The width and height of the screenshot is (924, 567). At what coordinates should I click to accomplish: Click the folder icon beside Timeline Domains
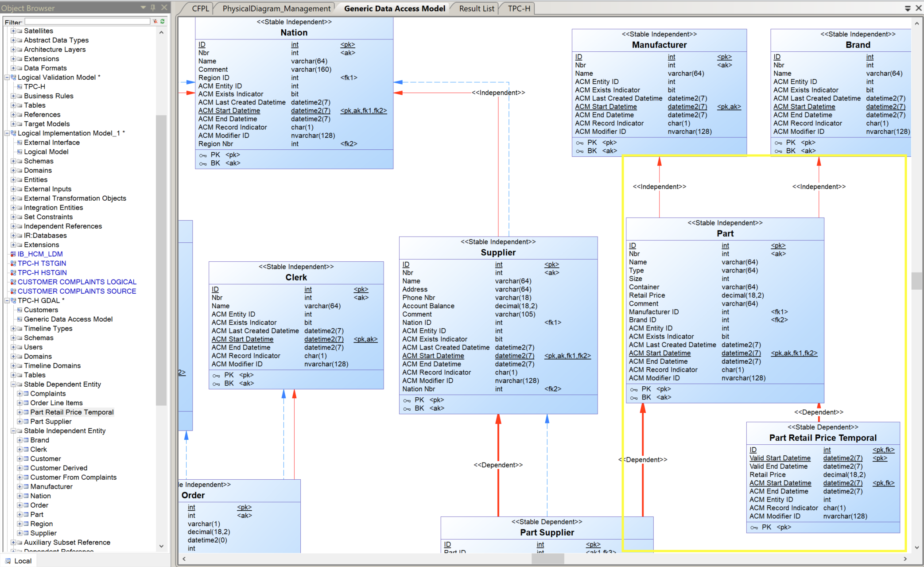click(19, 366)
